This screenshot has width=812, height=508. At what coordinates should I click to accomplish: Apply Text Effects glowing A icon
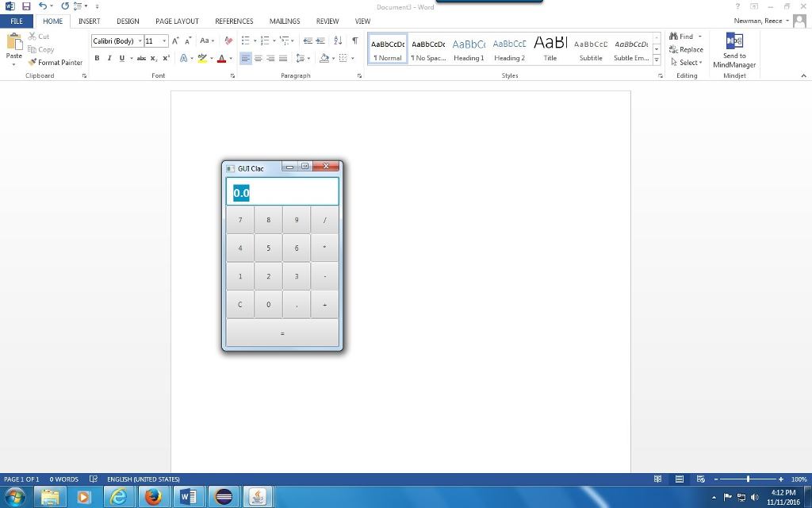pos(183,58)
